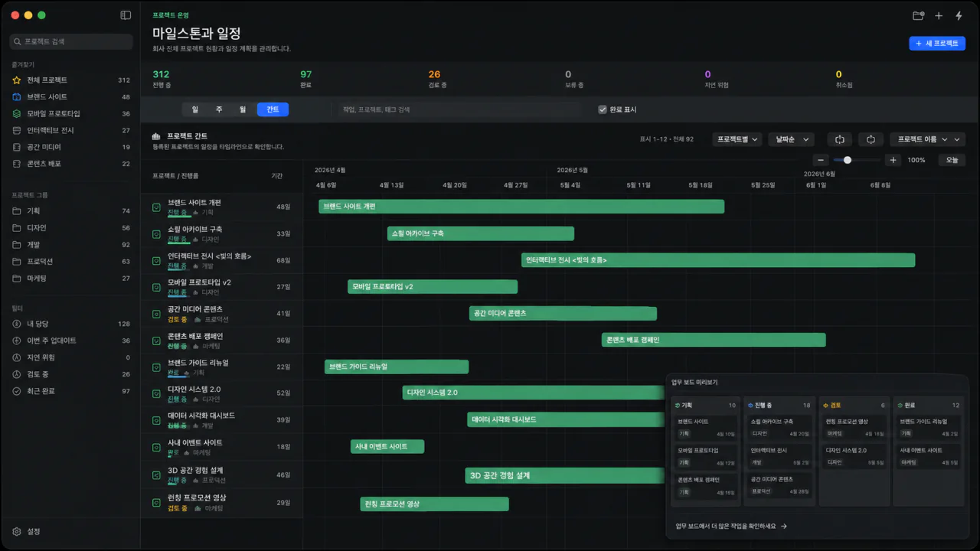Screen dimensions: 980x551
Task: Open the 설정 gear icon
Action: pyautogui.click(x=17, y=531)
